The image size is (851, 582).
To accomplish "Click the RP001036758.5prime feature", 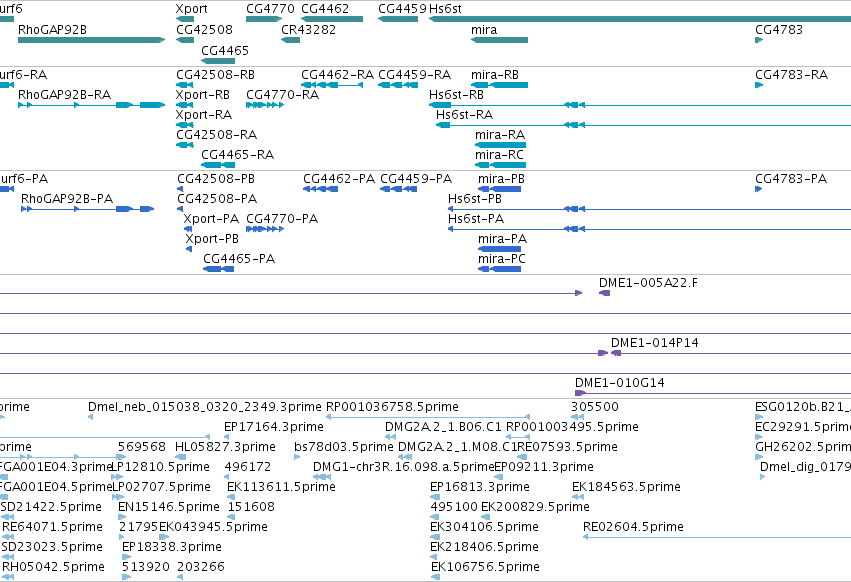I will (428, 417).
